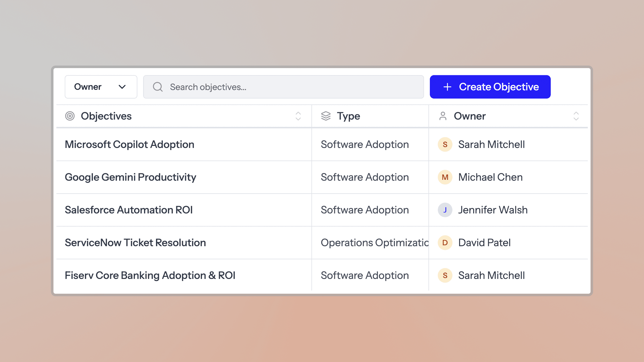This screenshot has width=644, height=362.
Task: Open the Salesforce Automation ROI objective
Action: point(129,210)
